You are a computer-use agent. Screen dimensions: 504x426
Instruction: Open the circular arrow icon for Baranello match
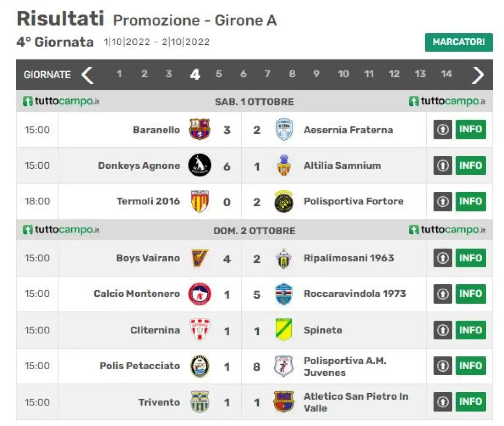coord(443,130)
